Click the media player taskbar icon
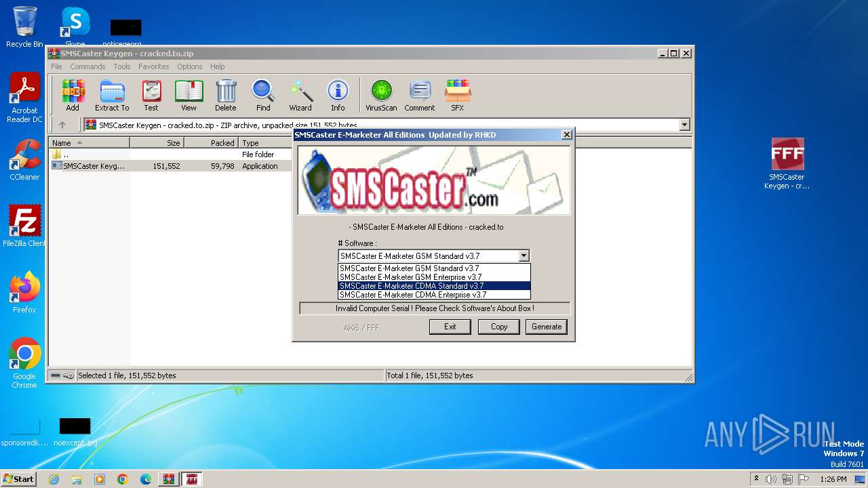The image size is (868, 488). 100,479
